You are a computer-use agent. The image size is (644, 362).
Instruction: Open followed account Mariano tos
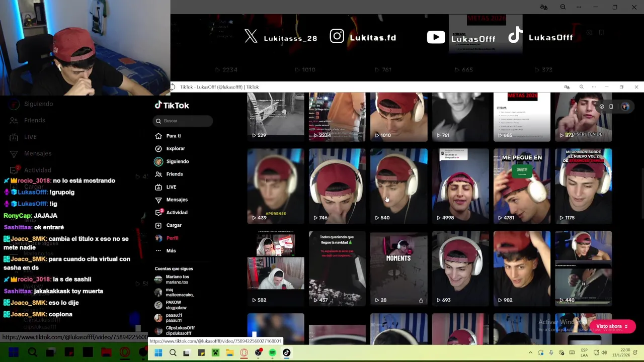pos(173,280)
